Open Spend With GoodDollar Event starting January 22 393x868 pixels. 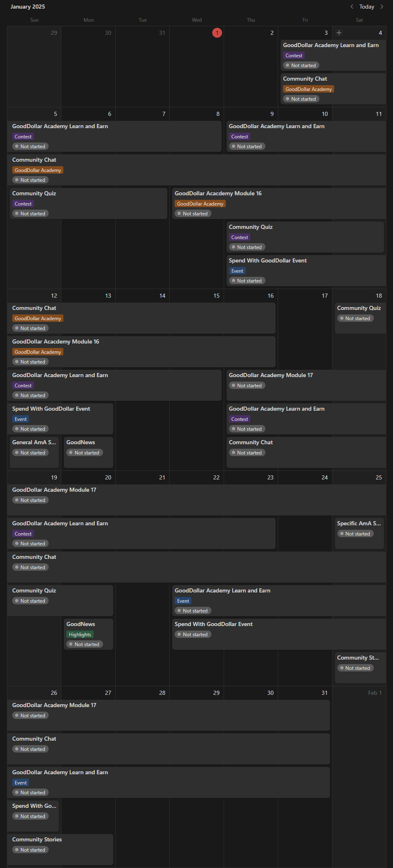coord(279,634)
